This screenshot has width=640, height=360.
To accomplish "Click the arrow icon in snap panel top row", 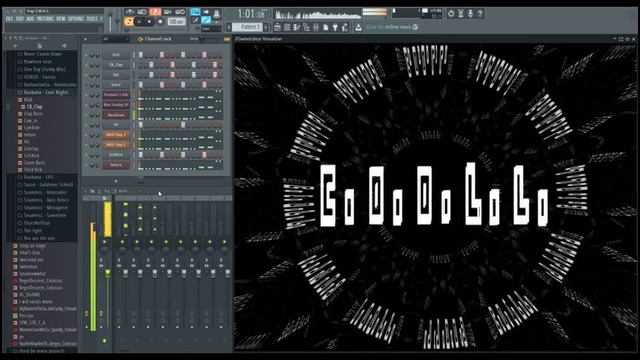I will tap(207, 11).
